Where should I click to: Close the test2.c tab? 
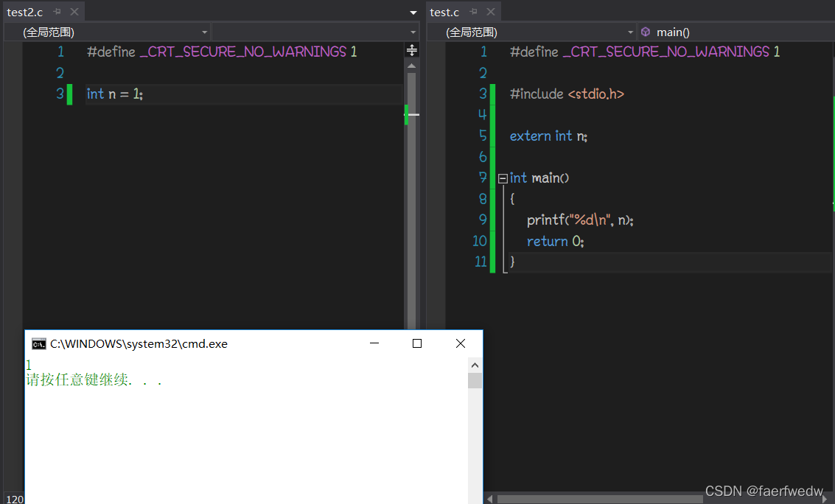[x=74, y=12]
